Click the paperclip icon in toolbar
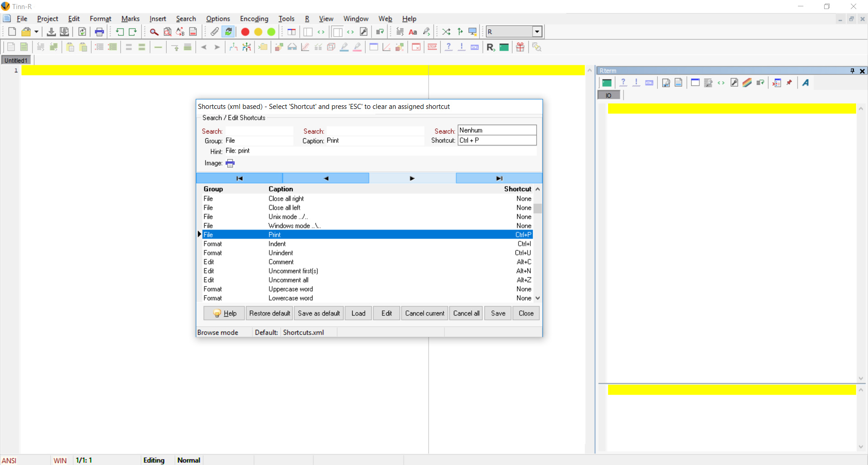The height and width of the screenshot is (465, 868). coord(214,32)
